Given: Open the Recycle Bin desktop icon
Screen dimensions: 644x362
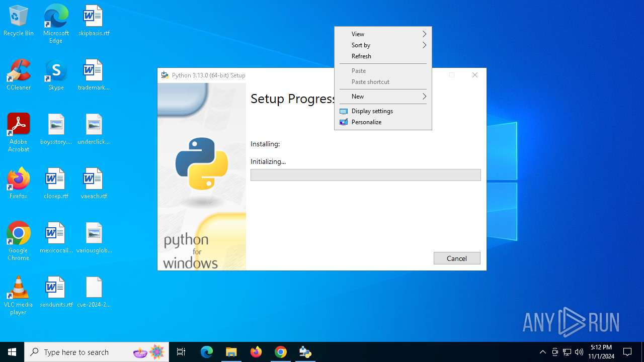Looking at the screenshot, I should point(19,21).
